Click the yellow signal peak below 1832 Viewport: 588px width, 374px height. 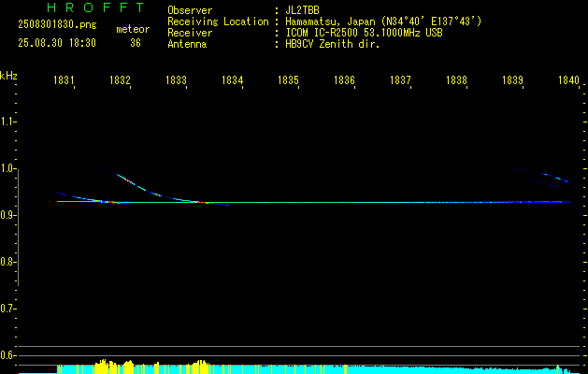click(x=128, y=367)
